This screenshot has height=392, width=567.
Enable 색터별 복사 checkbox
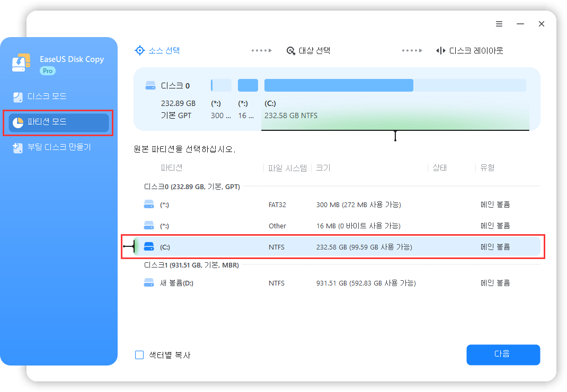click(139, 355)
